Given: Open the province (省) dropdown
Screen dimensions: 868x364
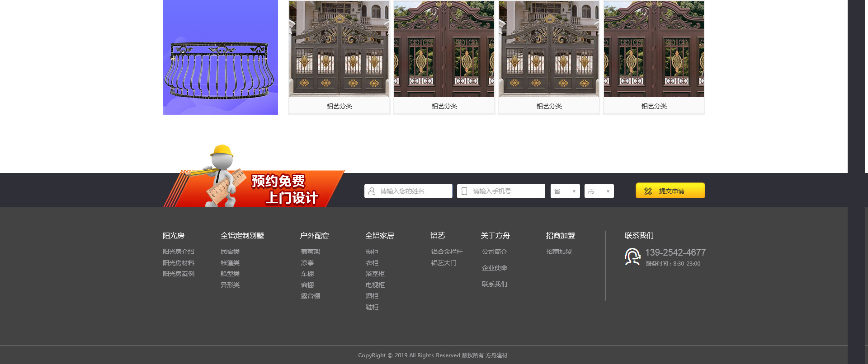Looking at the screenshot, I should [565, 191].
